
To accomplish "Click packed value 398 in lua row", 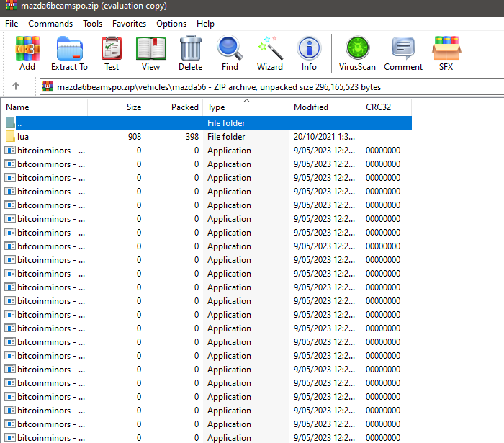I will (192, 137).
